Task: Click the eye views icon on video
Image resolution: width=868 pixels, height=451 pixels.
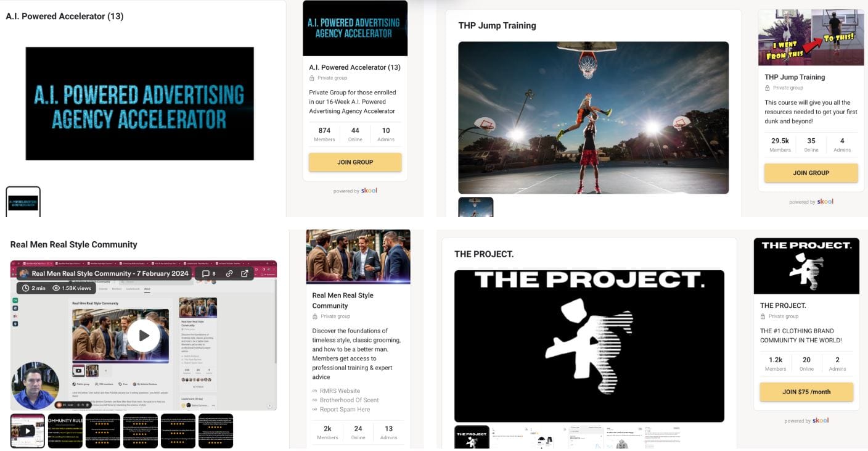Action: pyautogui.click(x=56, y=288)
